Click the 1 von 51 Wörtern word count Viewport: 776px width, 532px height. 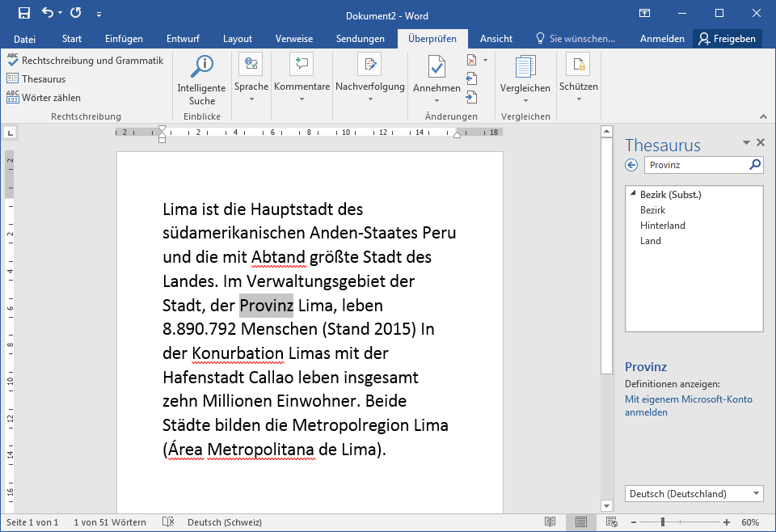pos(110,522)
